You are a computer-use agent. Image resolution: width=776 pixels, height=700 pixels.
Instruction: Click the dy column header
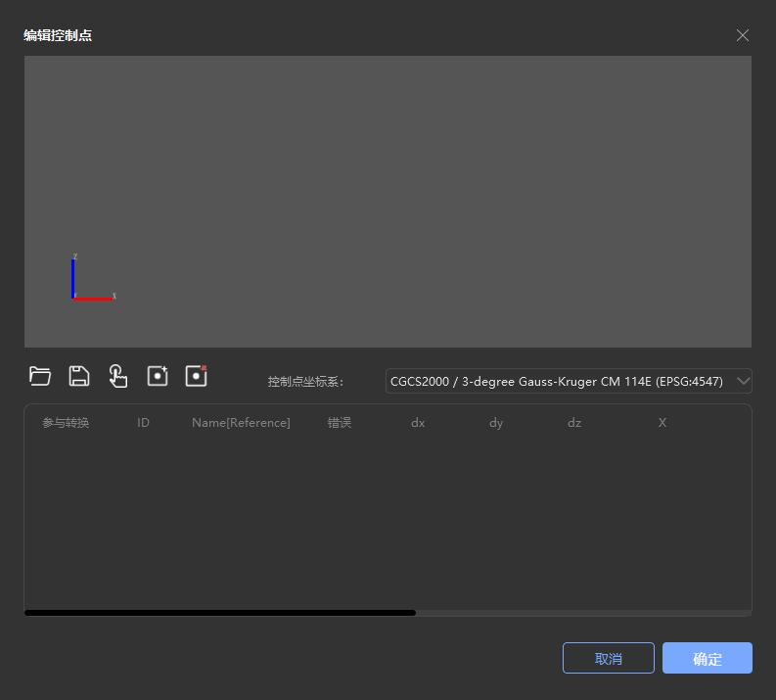[x=496, y=423]
